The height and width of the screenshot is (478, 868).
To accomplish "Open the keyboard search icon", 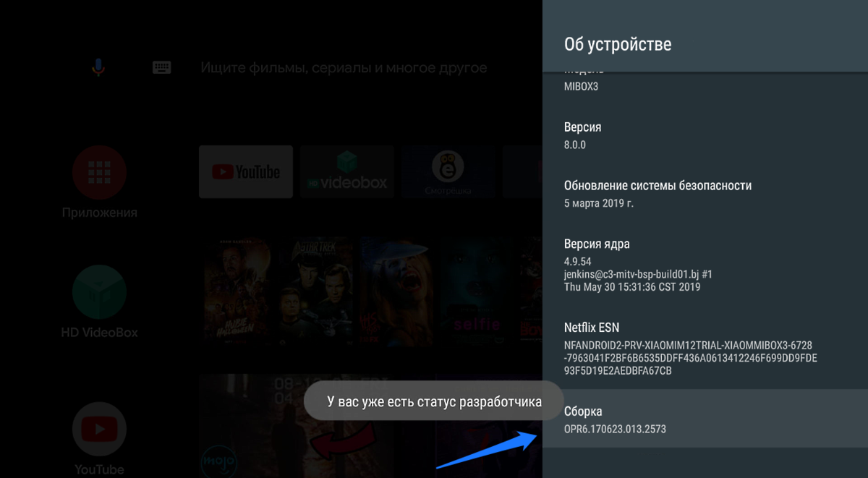I will coord(162,67).
